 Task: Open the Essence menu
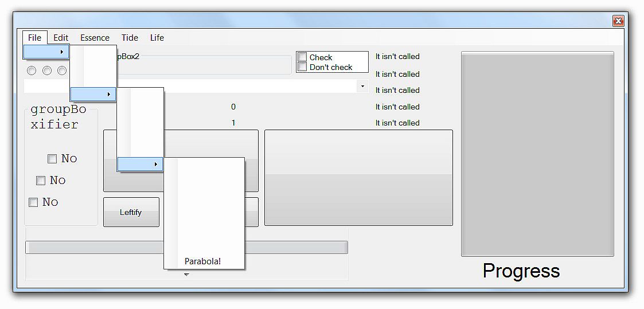pyautogui.click(x=95, y=38)
